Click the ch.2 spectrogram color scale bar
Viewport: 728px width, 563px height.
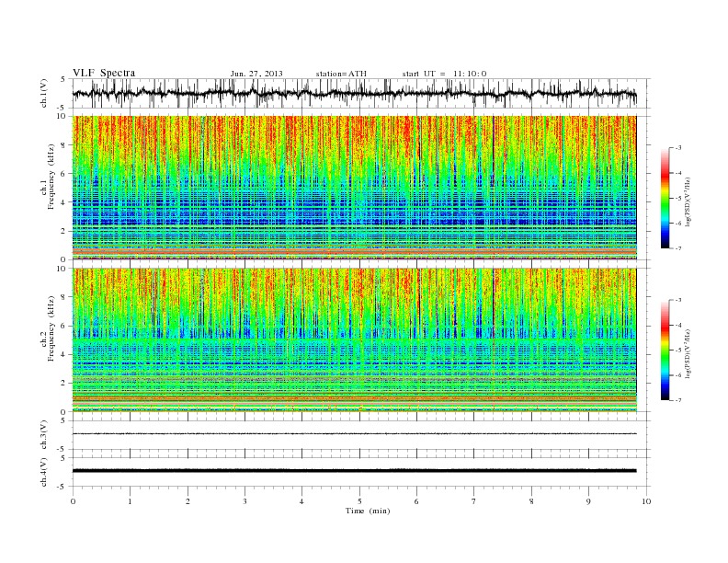[665, 350]
